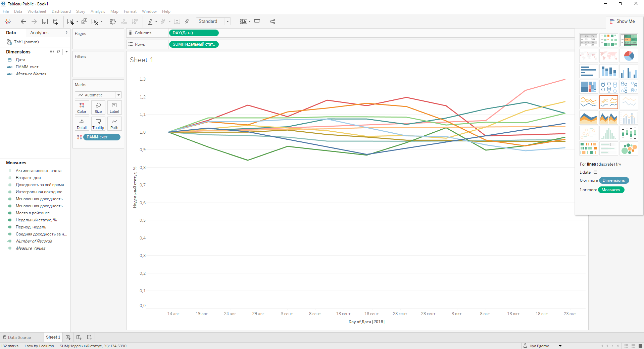Open the Show/Hide Cards dropdown arrow
644x349 pixels.
[249, 22]
